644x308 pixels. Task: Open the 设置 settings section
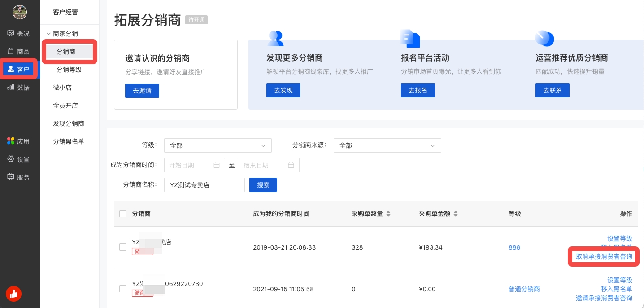coord(18,159)
